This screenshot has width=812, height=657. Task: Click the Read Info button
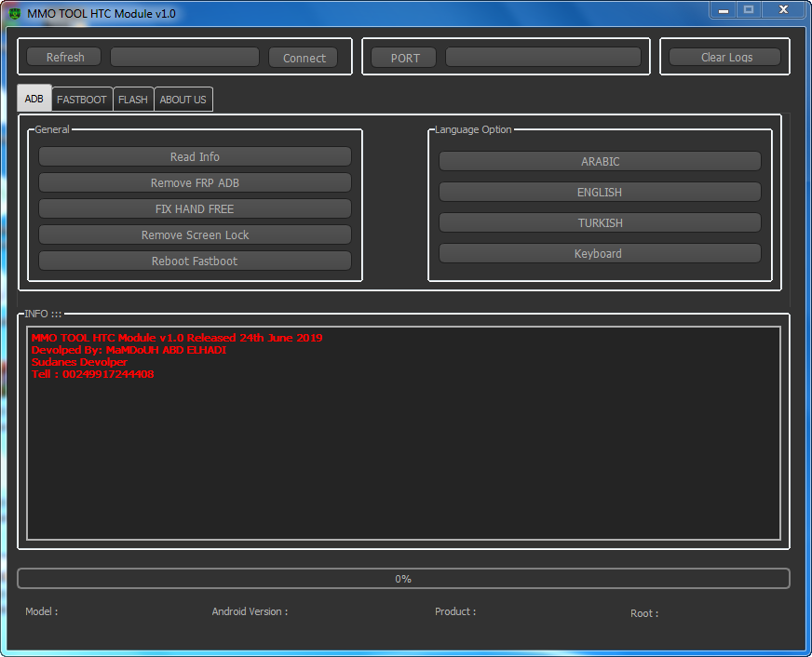tap(195, 156)
